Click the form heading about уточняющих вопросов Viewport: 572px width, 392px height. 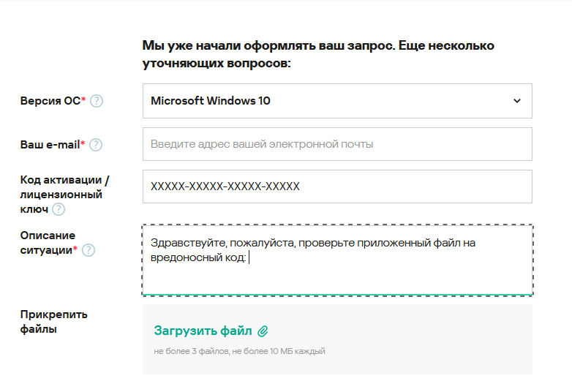tap(318, 54)
